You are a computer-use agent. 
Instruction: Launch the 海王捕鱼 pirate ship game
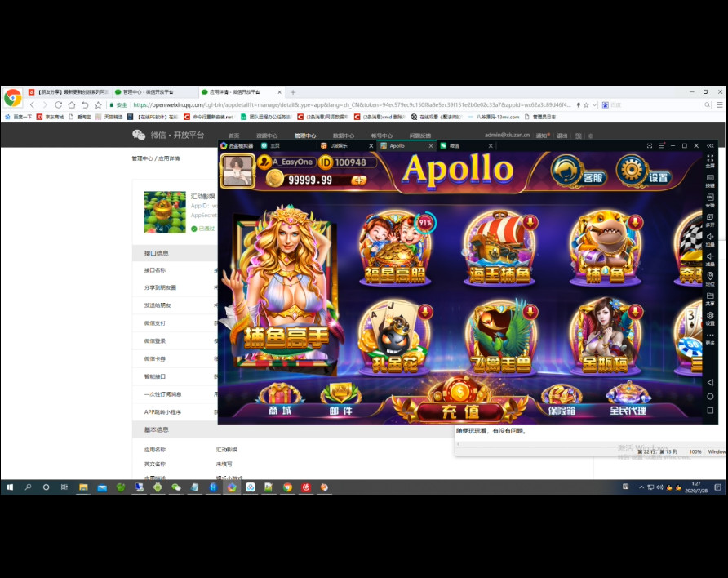click(499, 247)
